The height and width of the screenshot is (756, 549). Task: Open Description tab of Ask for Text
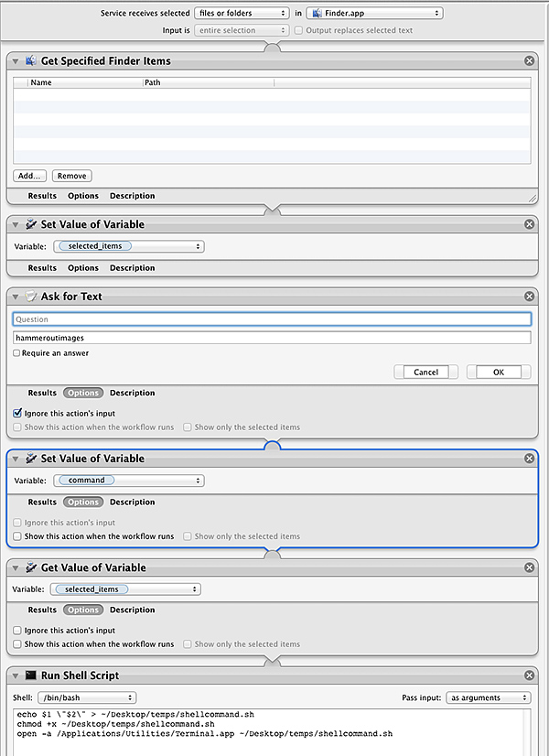(x=132, y=393)
